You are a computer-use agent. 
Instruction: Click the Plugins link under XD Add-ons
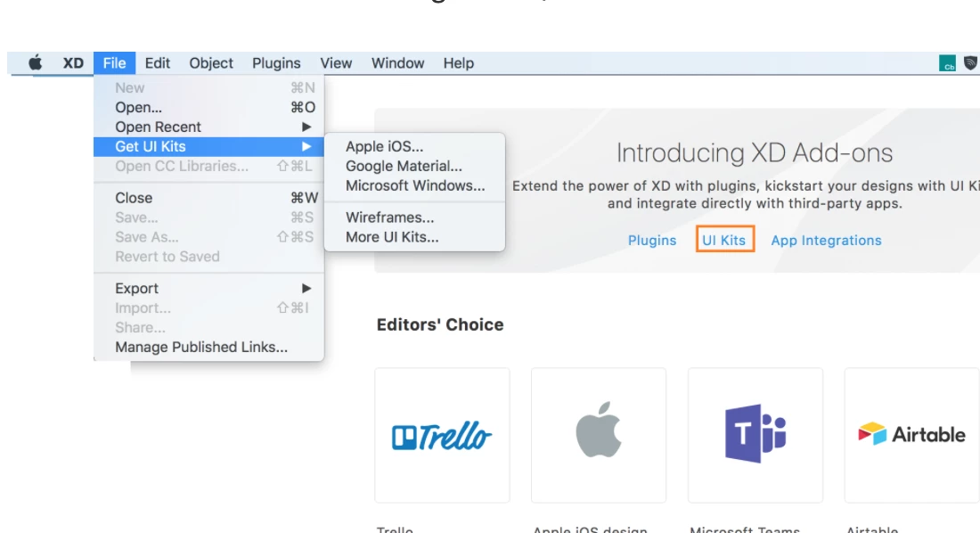click(x=652, y=241)
